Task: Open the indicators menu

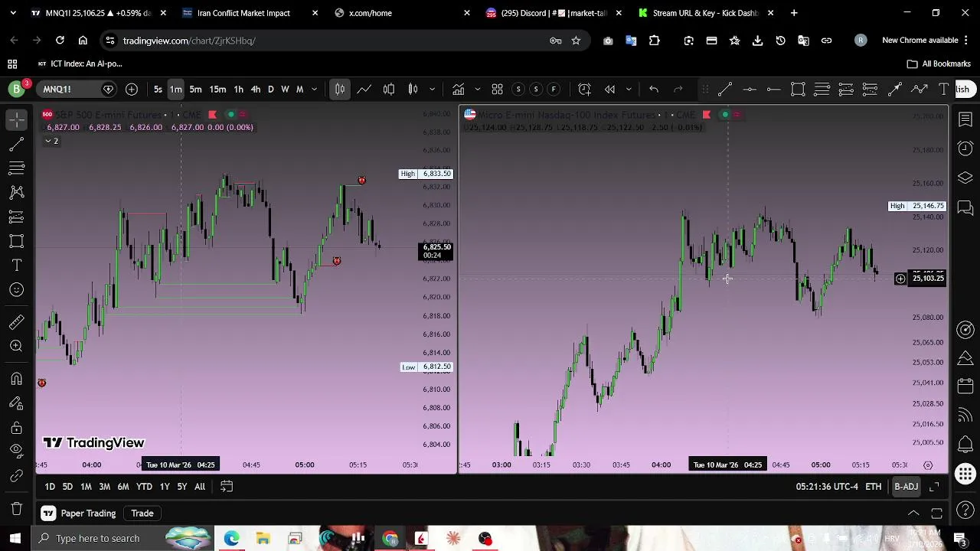Action: pyautogui.click(x=458, y=90)
